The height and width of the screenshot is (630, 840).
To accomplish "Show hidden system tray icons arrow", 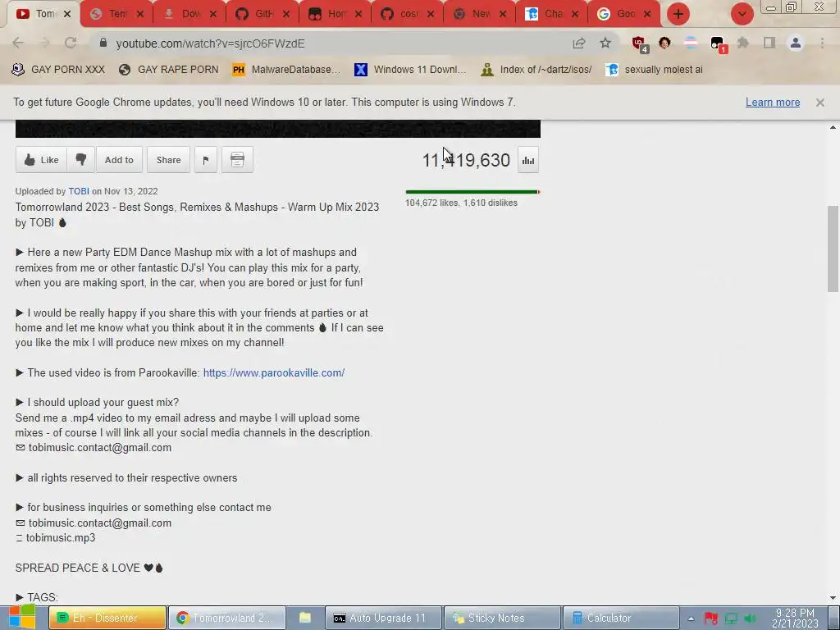I will tap(691, 619).
